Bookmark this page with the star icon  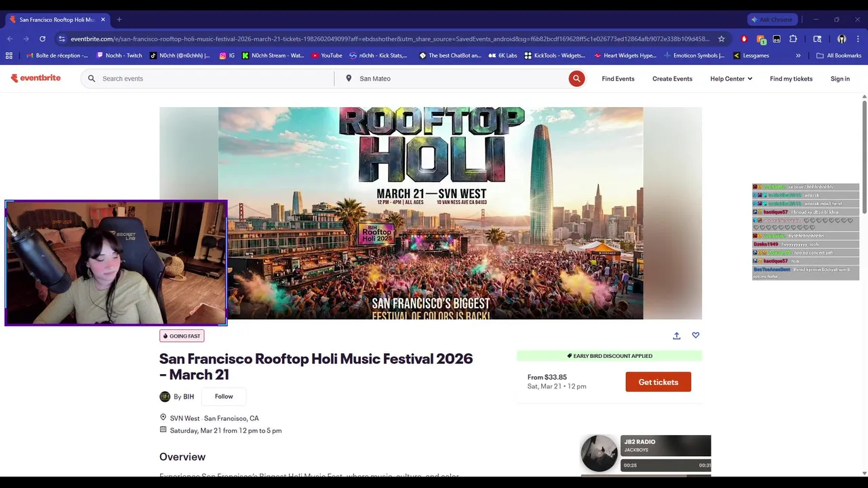[722, 39]
